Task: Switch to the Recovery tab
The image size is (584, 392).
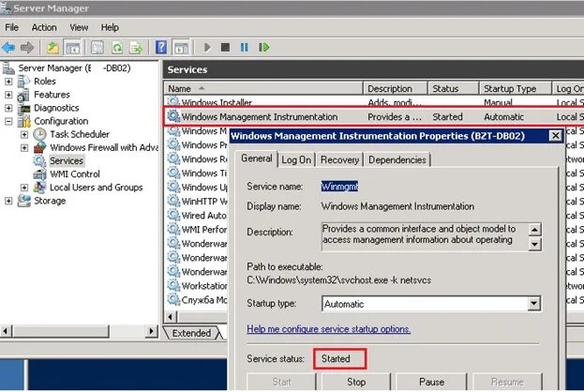Action: coord(339,159)
